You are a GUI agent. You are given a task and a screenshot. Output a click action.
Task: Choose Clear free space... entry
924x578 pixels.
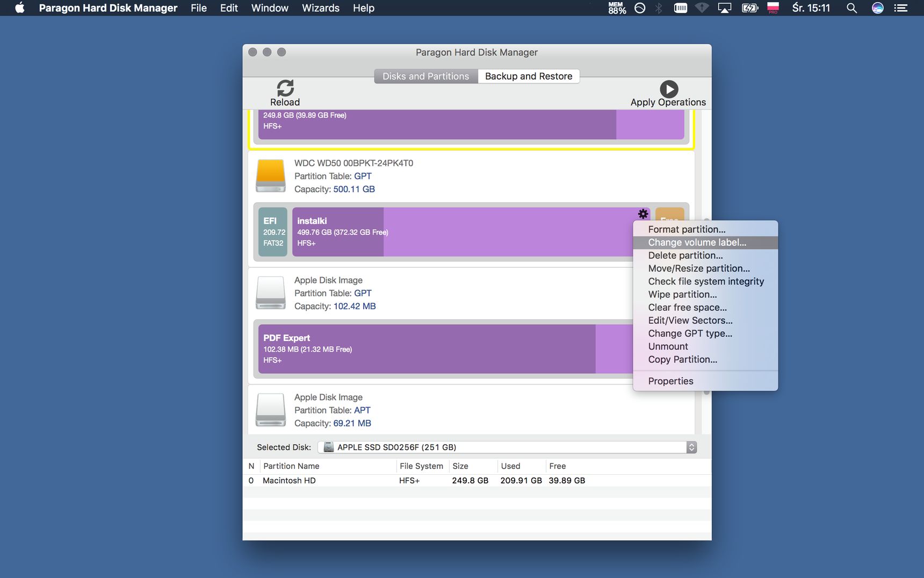coord(705,308)
